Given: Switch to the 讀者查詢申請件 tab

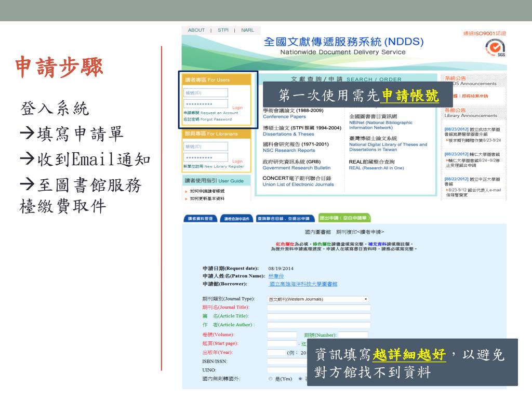Looking at the screenshot, I should pos(237,219).
